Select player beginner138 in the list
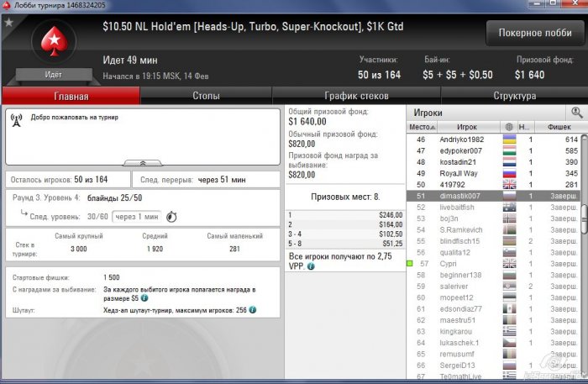This screenshot has width=588, height=384. 493,275
